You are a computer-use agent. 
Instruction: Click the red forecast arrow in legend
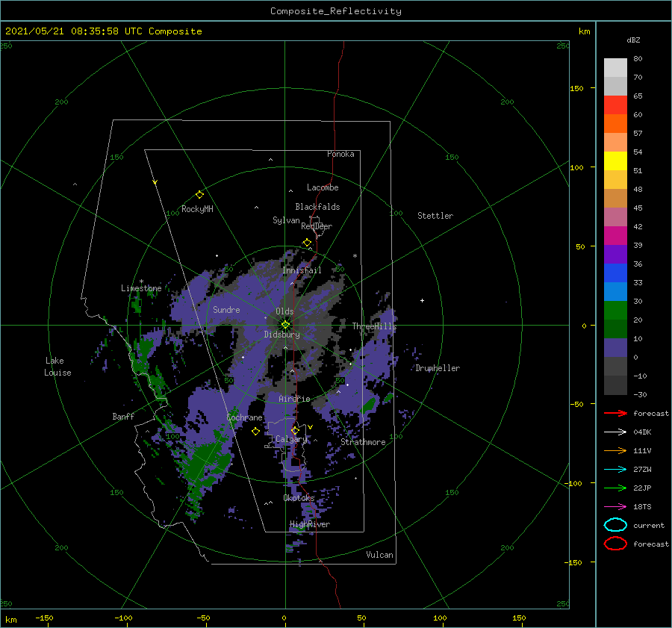615,413
